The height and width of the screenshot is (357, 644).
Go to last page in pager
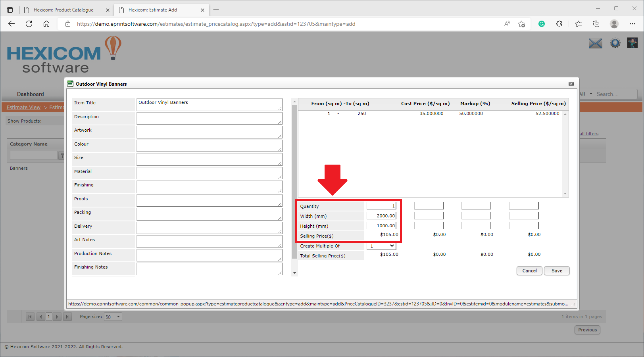point(67,317)
